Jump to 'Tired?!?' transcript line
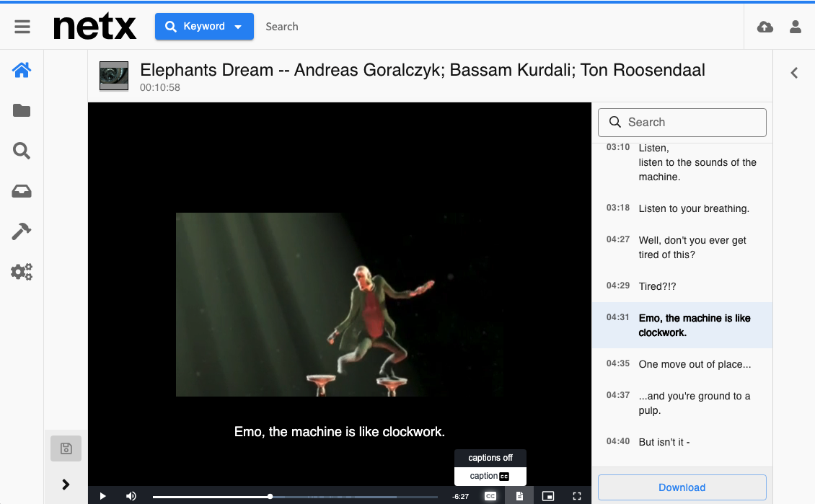Screen dimensions: 815x504 point(682,286)
